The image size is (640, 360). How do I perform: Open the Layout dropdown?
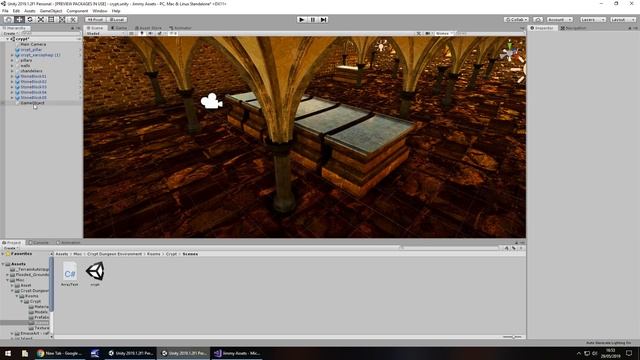(622, 20)
